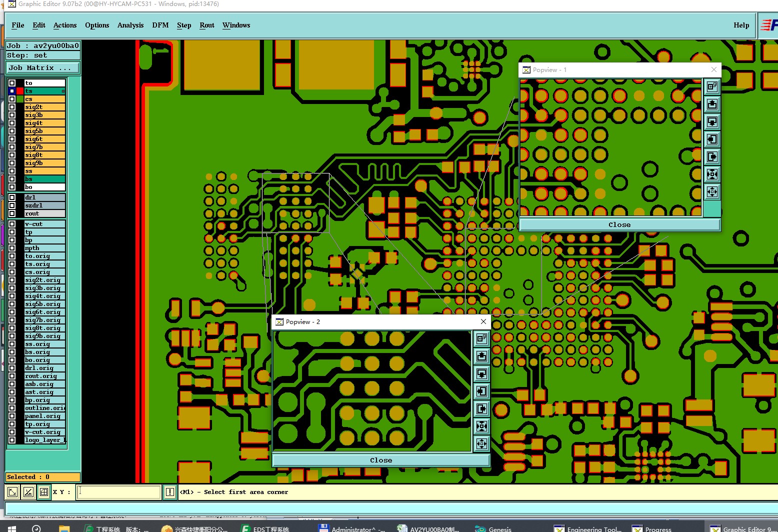
Task: Click Close button of Popview 2
Action: tap(381, 460)
